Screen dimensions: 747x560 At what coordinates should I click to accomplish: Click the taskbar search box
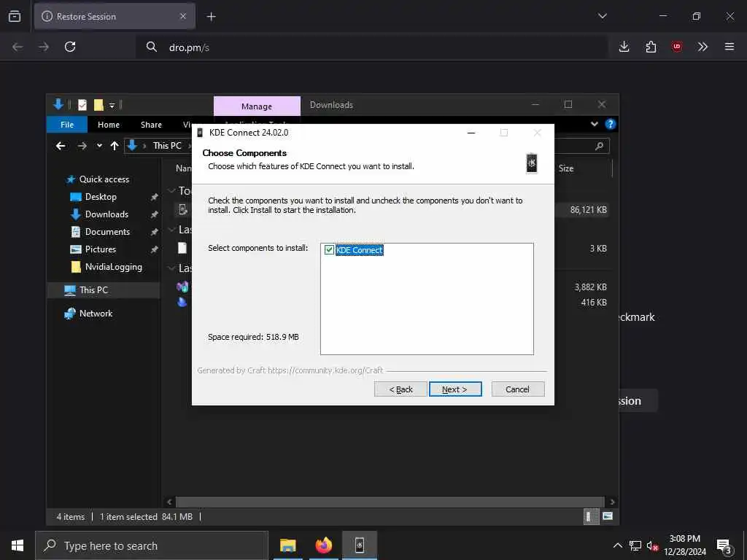pos(152,545)
